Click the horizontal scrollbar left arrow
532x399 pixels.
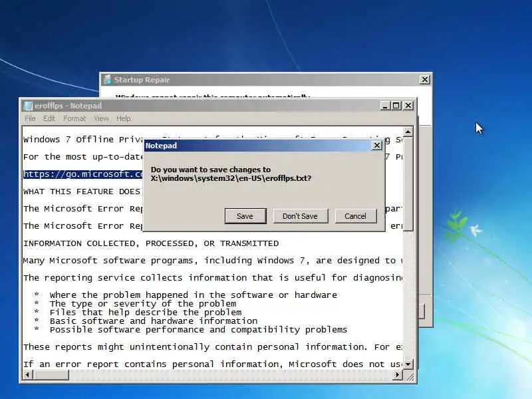(28, 375)
